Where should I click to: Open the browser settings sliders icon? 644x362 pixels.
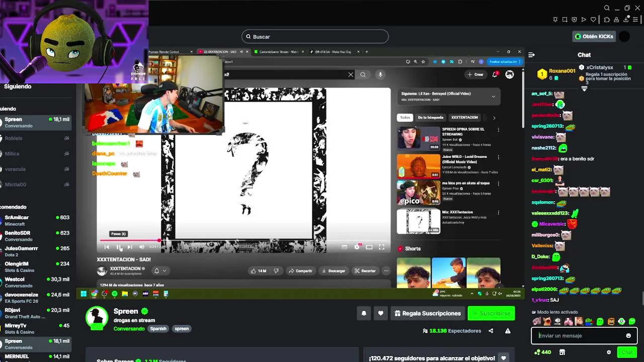click(636, 20)
